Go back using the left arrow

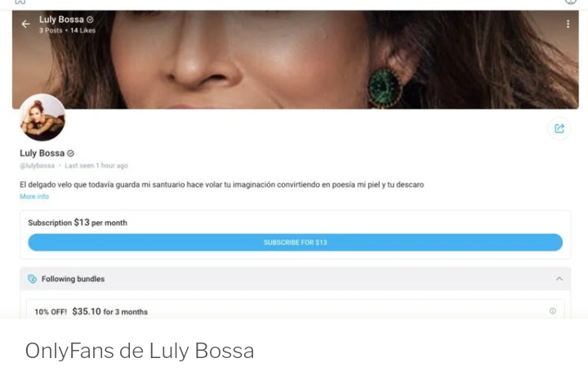tap(25, 24)
